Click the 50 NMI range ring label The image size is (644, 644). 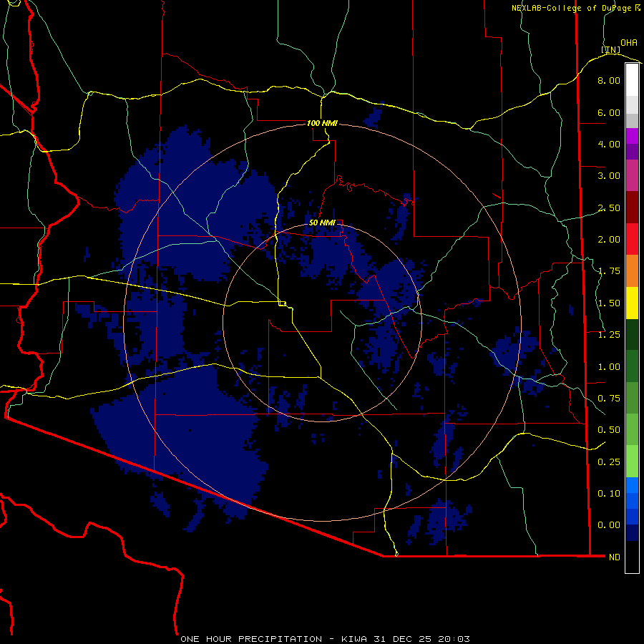322,223
